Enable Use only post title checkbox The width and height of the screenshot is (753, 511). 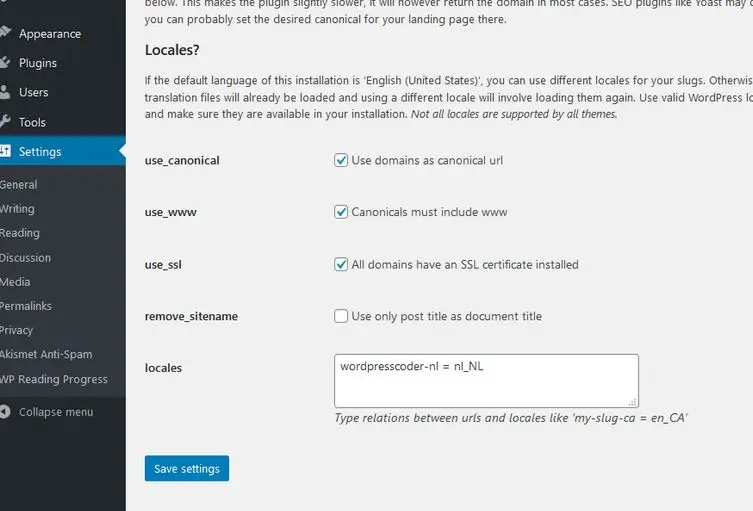pos(341,316)
